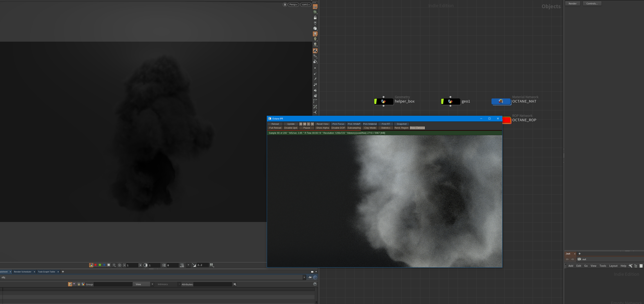
Task: Open the cam1 camera dropdown
Action: (306, 4)
